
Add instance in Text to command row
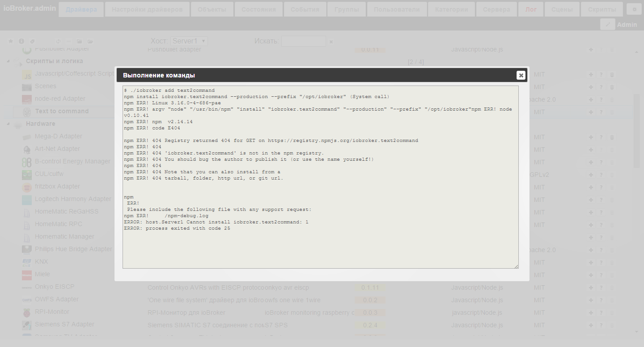click(x=591, y=112)
